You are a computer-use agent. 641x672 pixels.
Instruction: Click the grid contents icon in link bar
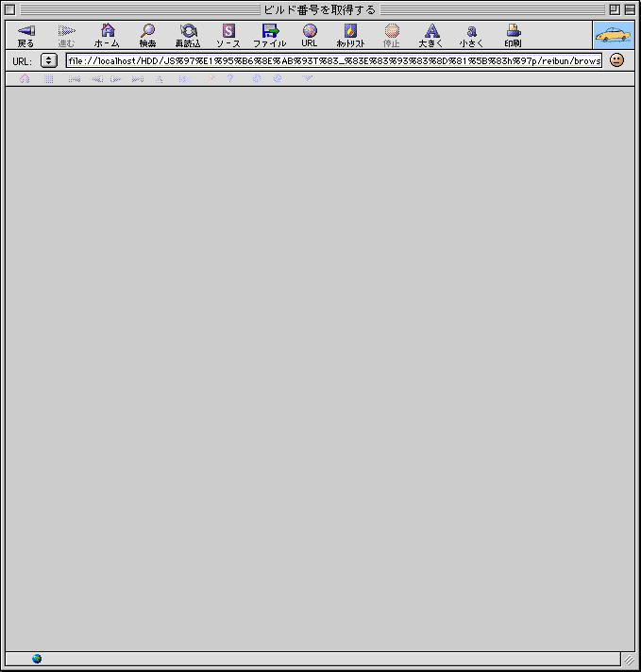pos(49,79)
